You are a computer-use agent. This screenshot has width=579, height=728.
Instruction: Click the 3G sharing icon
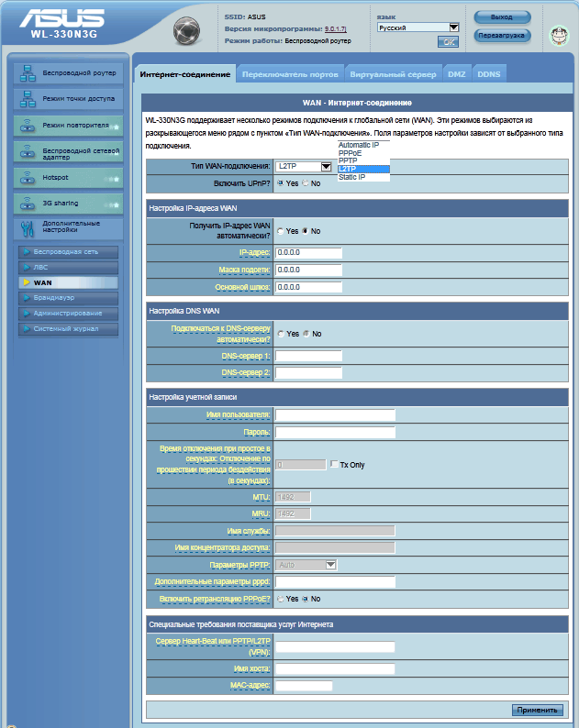[28, 204]
